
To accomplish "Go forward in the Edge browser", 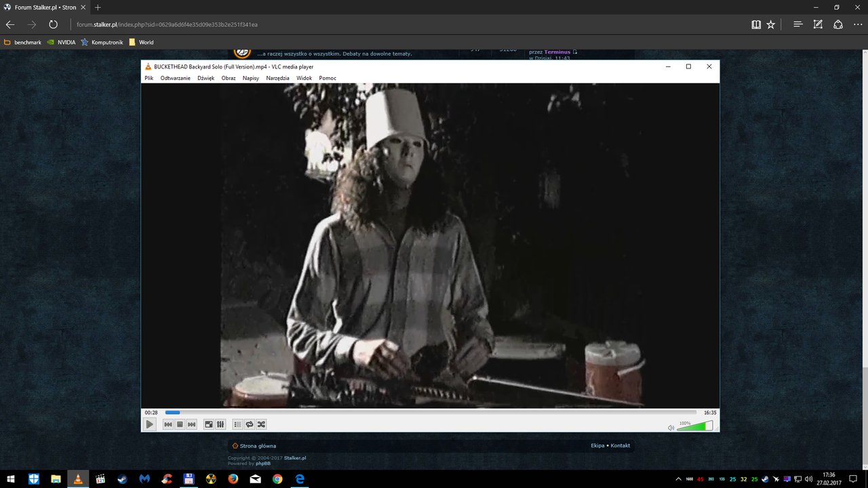I will [x=32, y=24].
